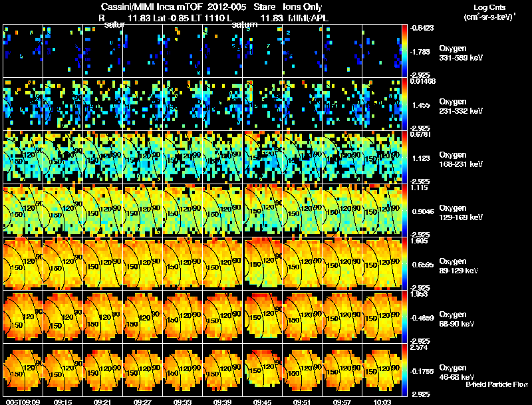Select the 89-129 keV image at 09:45
Image resolution: width=532 pixels, height=405 pixels.
coord(263,263)
